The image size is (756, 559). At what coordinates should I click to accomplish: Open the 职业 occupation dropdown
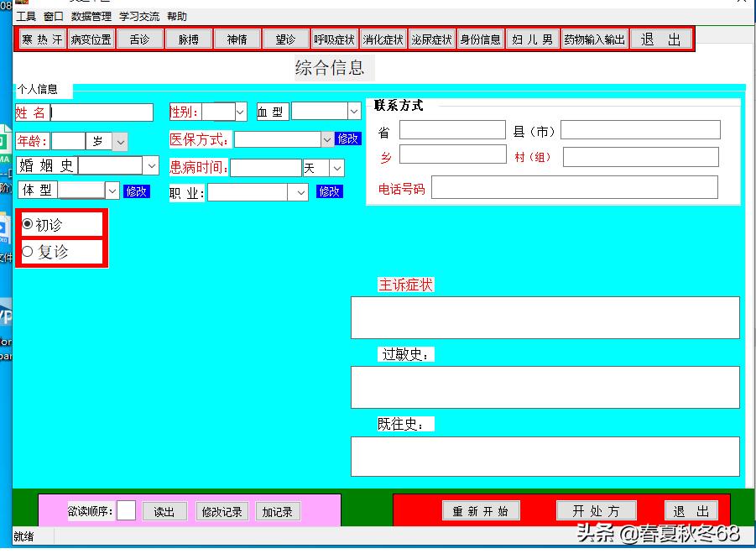[x=300, y=192]
